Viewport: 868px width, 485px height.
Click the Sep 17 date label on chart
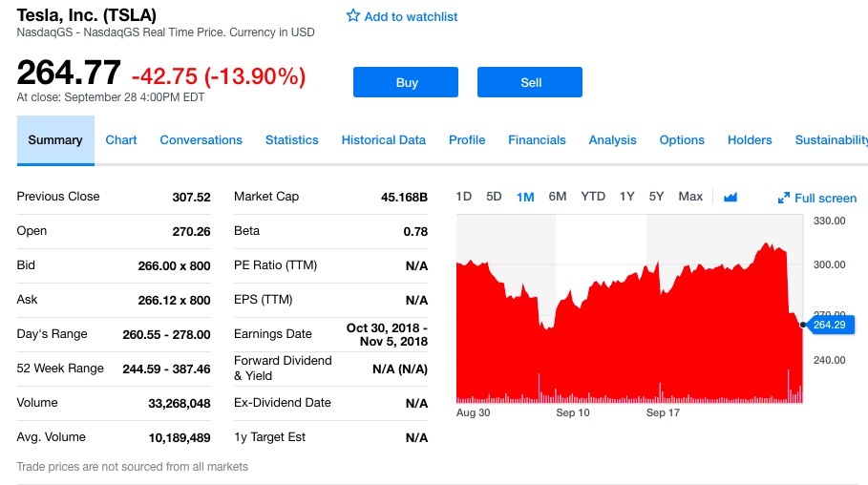pos(663,412)
